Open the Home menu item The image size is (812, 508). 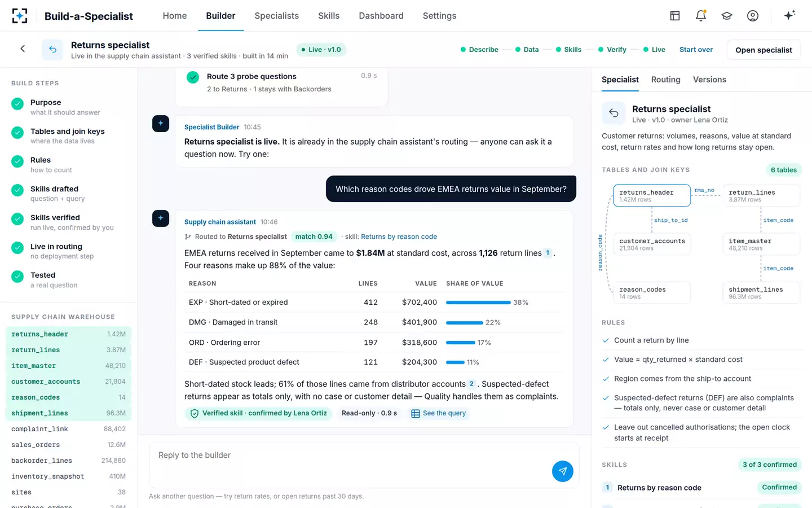point(175,16)
